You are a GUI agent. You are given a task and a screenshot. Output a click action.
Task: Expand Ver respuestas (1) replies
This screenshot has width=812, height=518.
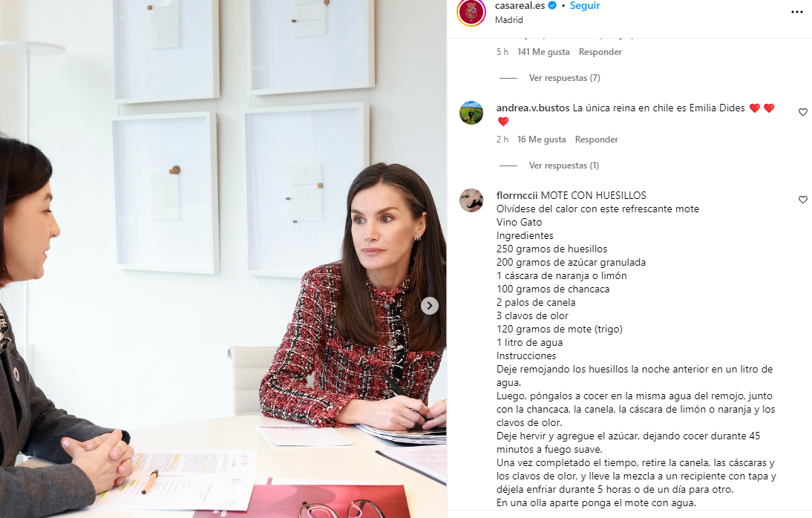[564, 165]
